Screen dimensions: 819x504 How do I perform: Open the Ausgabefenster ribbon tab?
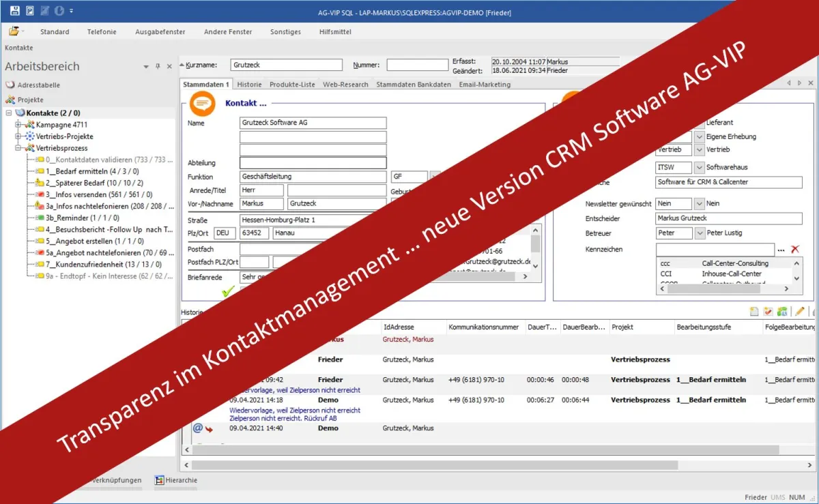point(160,32)
